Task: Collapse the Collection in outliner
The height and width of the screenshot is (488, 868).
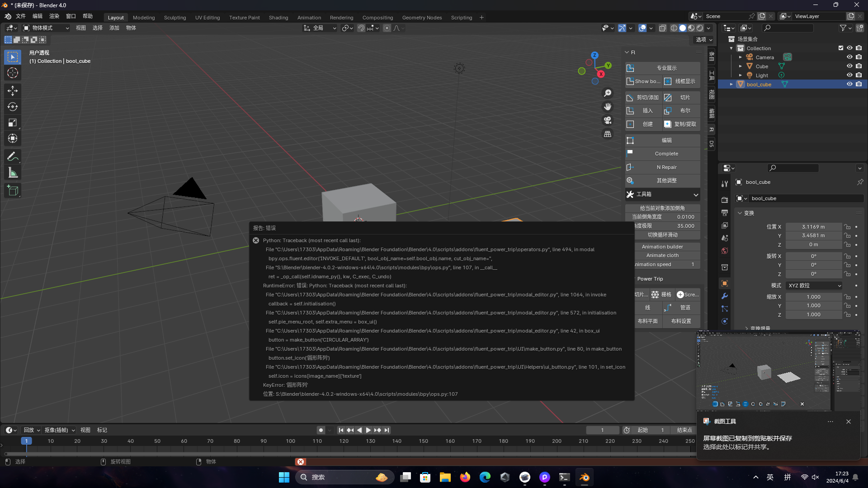Action: click(x=731, y=48)
